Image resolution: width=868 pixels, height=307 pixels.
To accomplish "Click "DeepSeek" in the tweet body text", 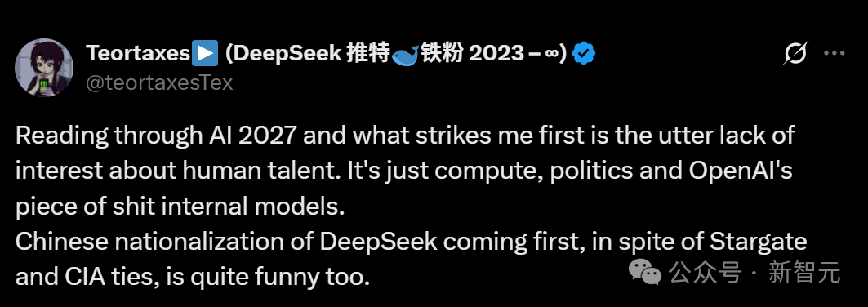I will click(370, 242).
